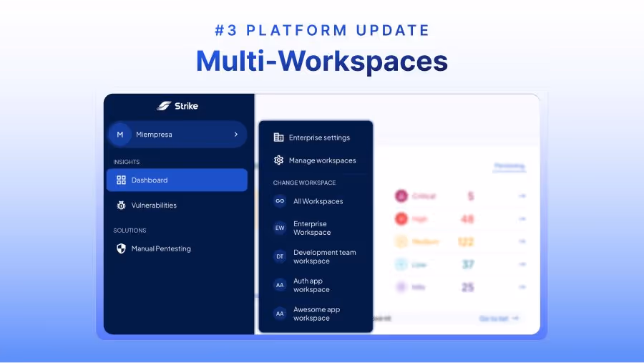
Task: Select Dashboard in the sidebar
Action: tap(177, 180)
